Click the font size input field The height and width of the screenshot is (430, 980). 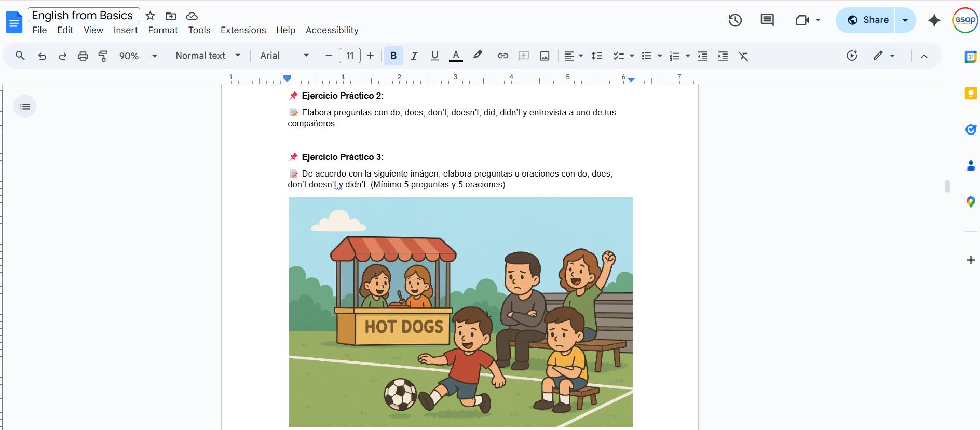click(x=349, y=56)
